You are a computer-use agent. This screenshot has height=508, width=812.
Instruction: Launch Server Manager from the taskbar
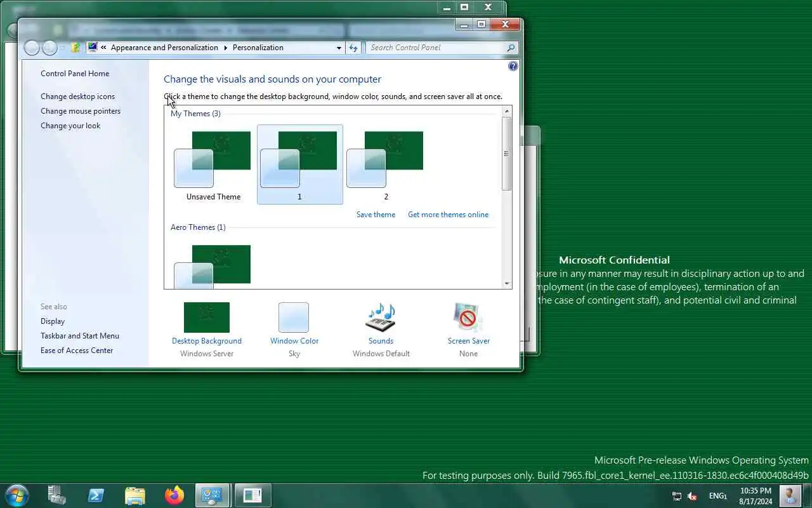[57, 495]
